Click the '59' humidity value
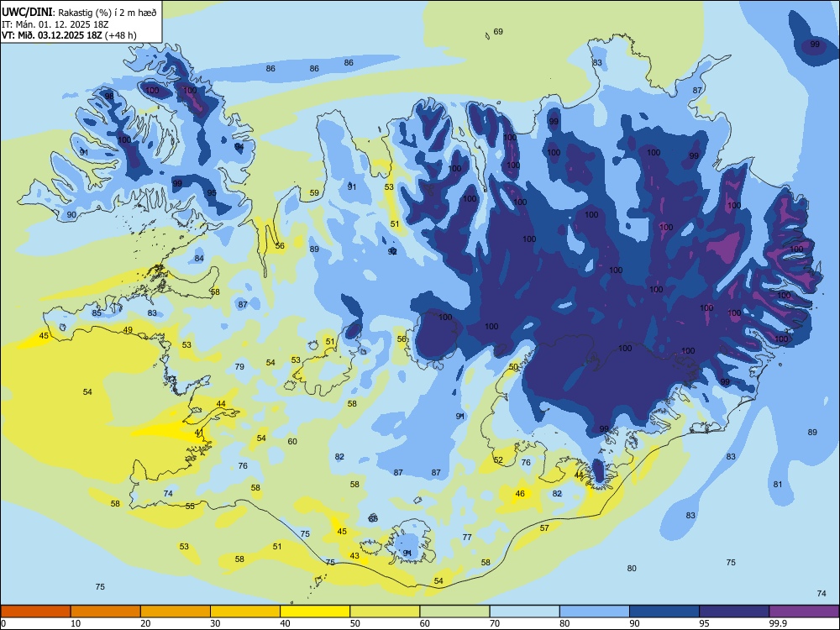This screenshot has height=630, width=840. pyautogui.click(x=314, y=193)
